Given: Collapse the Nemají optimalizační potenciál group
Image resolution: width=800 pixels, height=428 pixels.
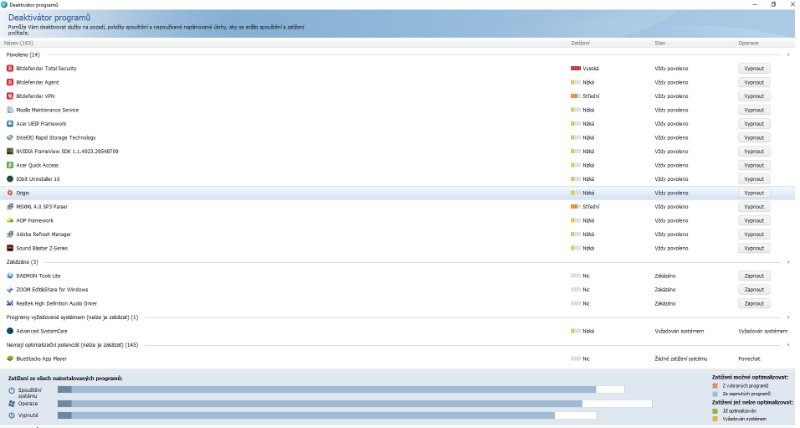Looking at the screenshot, I should (788, 345).
